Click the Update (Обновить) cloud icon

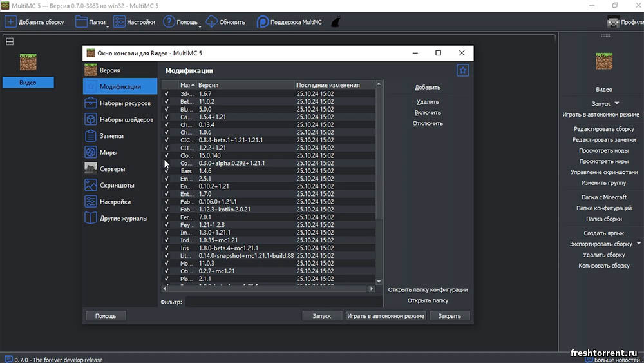click(212, 23)
